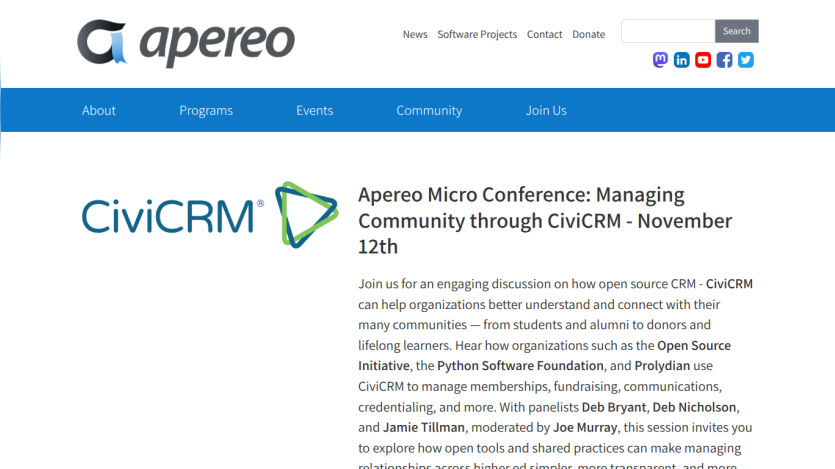This screenshot has width=835, height=469.
Task: Open the YouTube social icon
Action: coord(702,60)
